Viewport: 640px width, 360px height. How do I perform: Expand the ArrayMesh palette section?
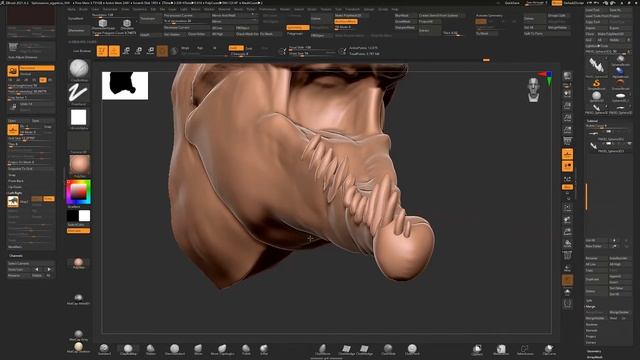[595, 357]
